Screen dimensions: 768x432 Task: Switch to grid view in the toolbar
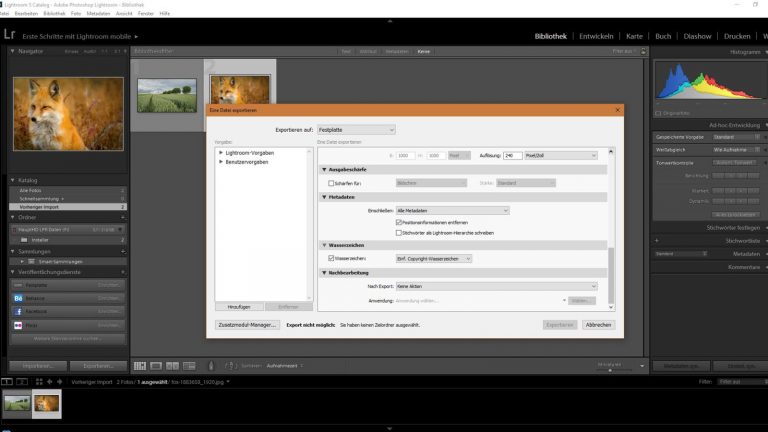tap(141, 366)
